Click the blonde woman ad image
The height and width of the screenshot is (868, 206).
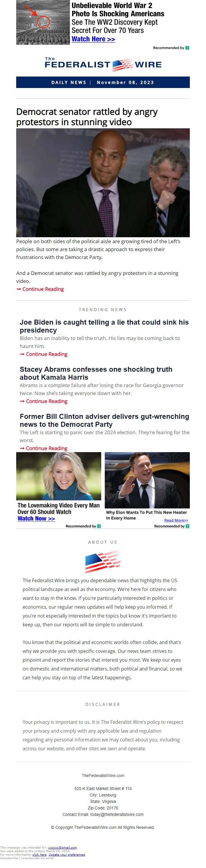coord(59,476)
